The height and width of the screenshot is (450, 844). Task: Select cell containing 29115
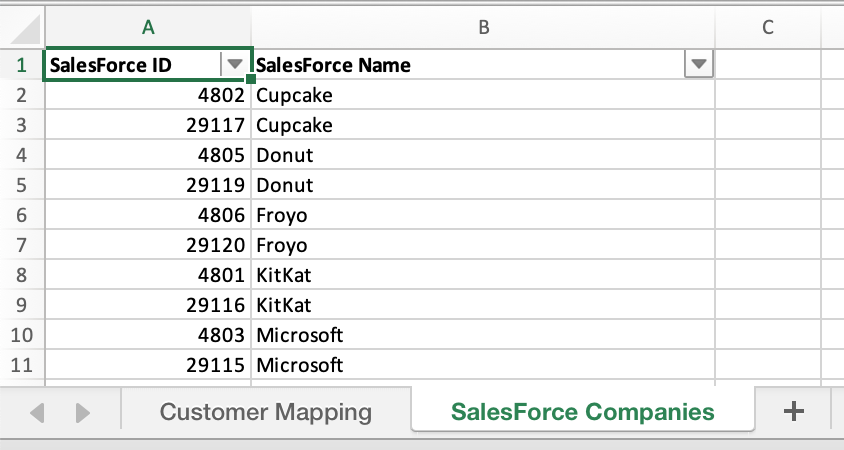pos(148,365)
